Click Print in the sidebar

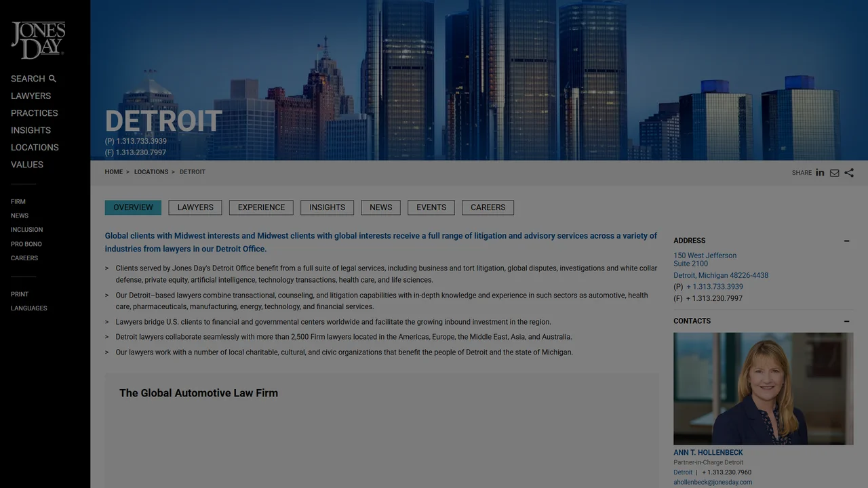(x=20, y=294)
